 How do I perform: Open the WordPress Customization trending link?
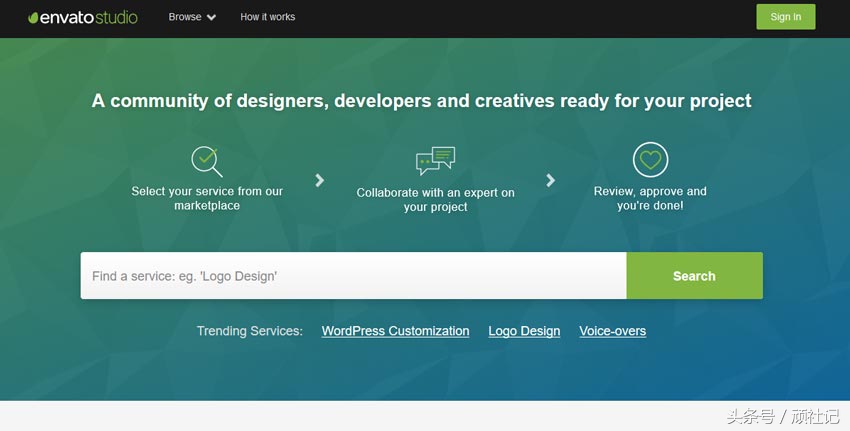[x=395, y=331]
